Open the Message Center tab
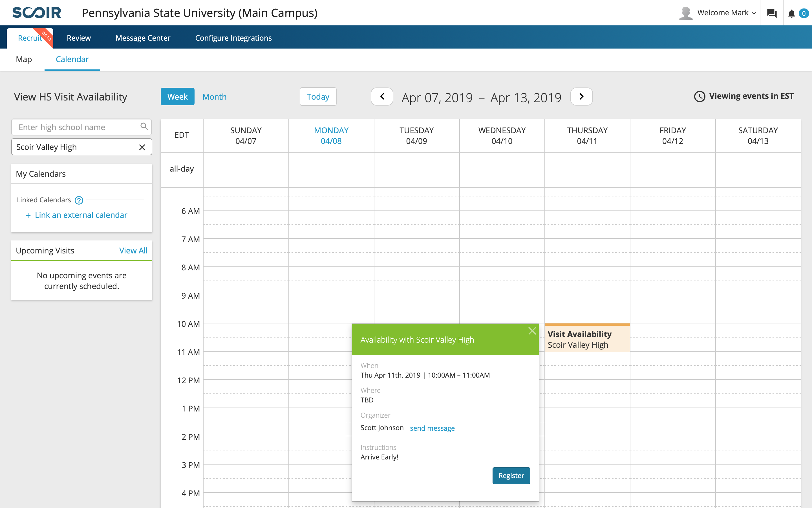812x508 pixels. point(143,38)
